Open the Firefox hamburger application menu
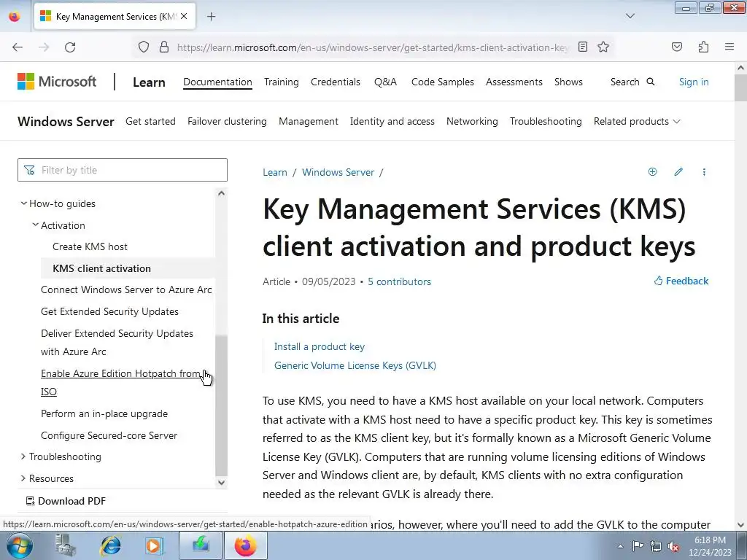This screenshot has height=560, width=747. click(x=729, y=47)
